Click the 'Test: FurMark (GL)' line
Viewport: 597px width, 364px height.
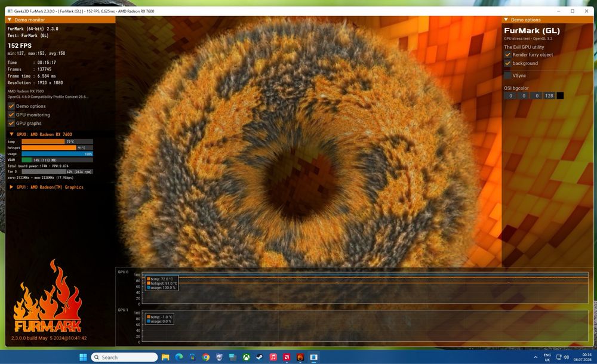[28, 35]
